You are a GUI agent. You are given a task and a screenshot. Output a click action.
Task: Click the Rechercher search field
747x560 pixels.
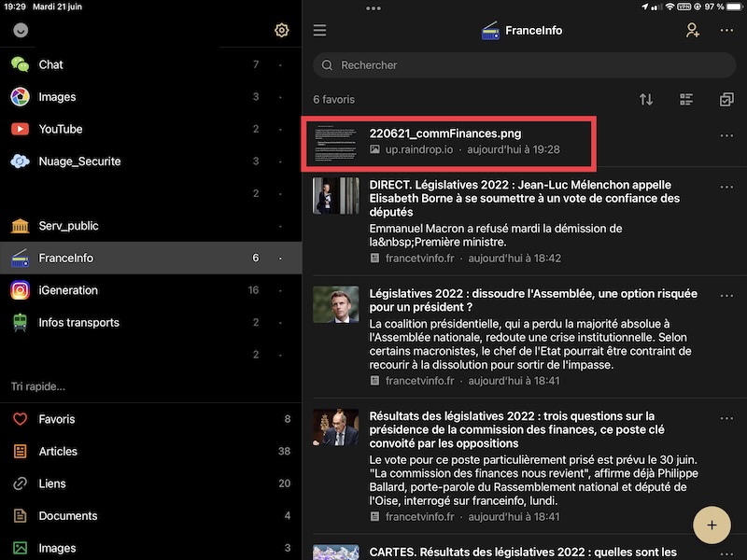[524, 65]
